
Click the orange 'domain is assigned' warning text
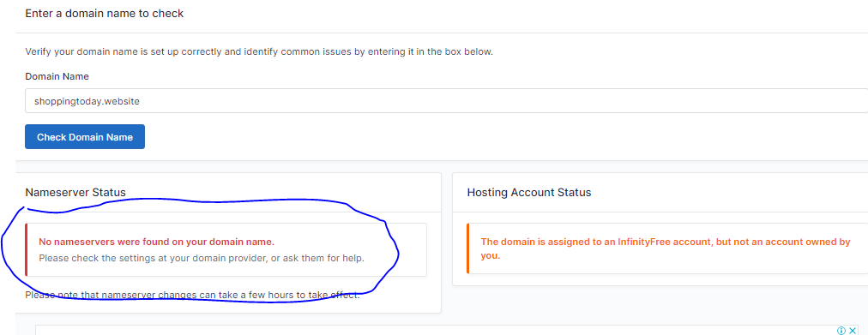point(666,248)
